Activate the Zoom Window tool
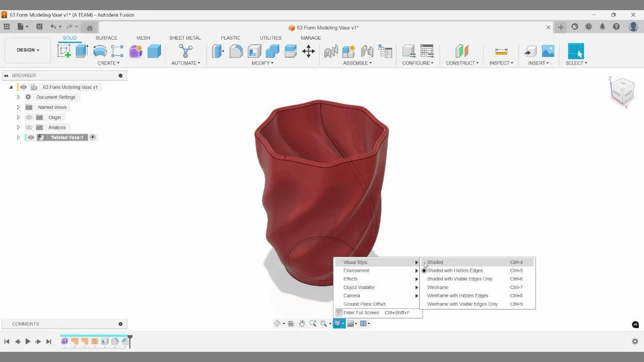The width and height of the screenshot is (644, 362). (323, 323)
